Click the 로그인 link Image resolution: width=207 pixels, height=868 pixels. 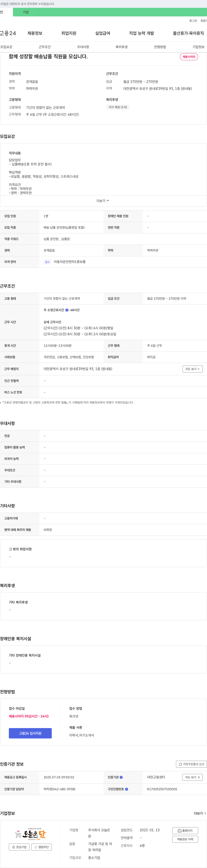(193, 21)
